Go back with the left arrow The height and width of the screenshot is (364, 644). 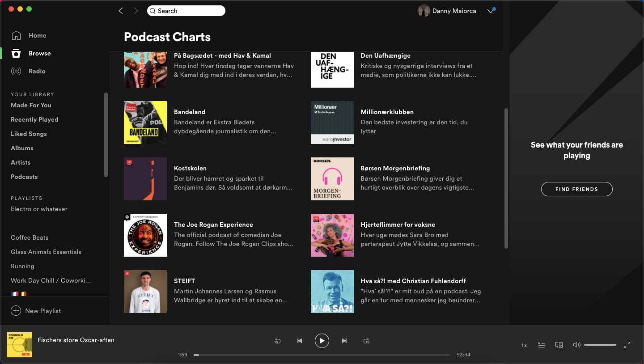pos(121,11)
